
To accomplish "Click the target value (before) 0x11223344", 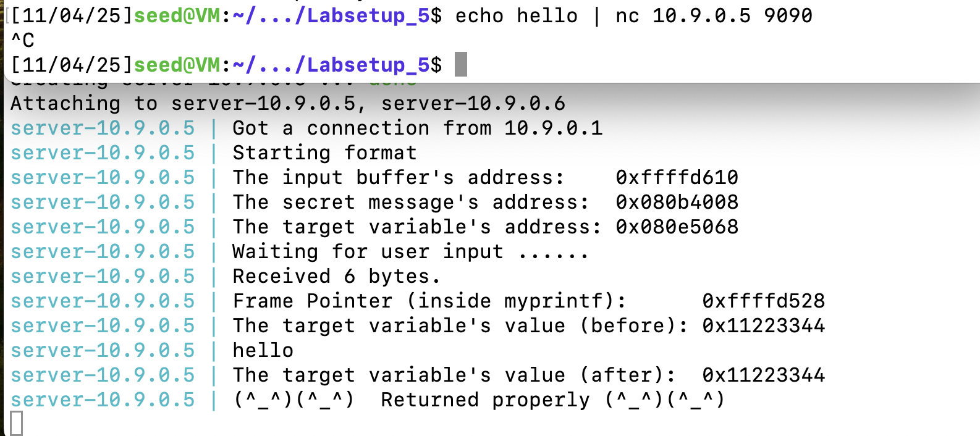I will (x=763, y=326).
